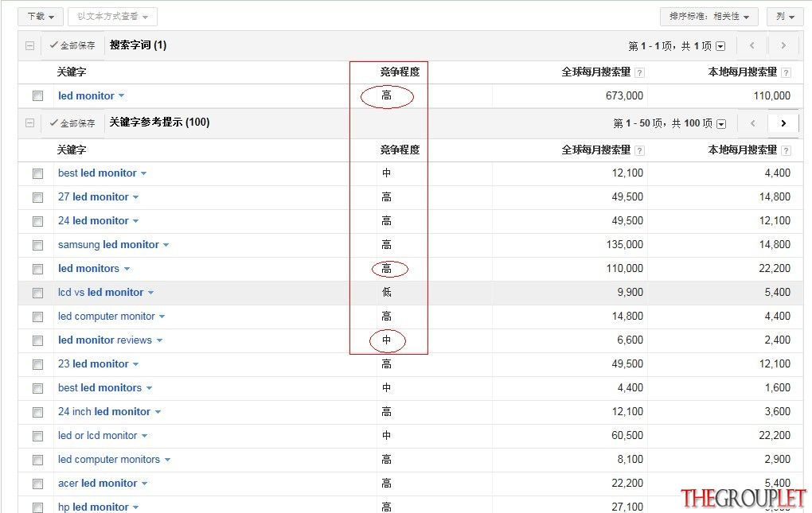Image resolution: width=812 pixels, height=513 pixels.
Task: Expand the 列 columns dropdown
Action: click(785, 17)
